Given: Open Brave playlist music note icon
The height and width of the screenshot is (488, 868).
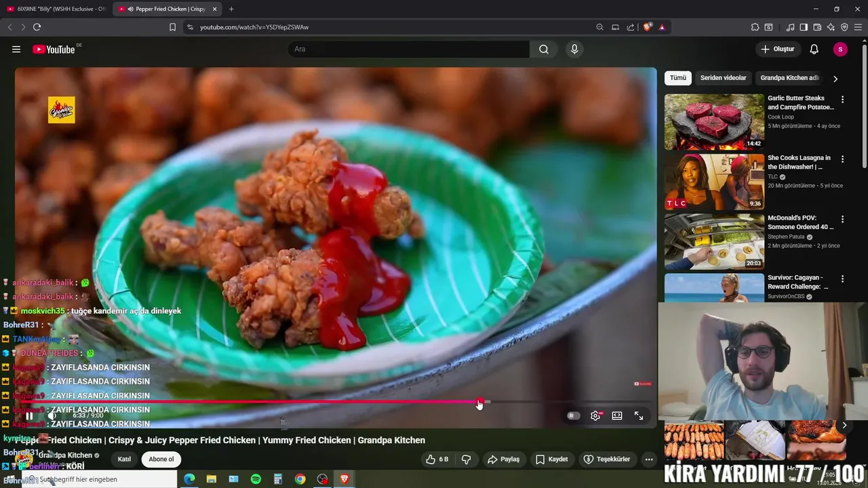Looking at the screenshot, I should point(790,27).
